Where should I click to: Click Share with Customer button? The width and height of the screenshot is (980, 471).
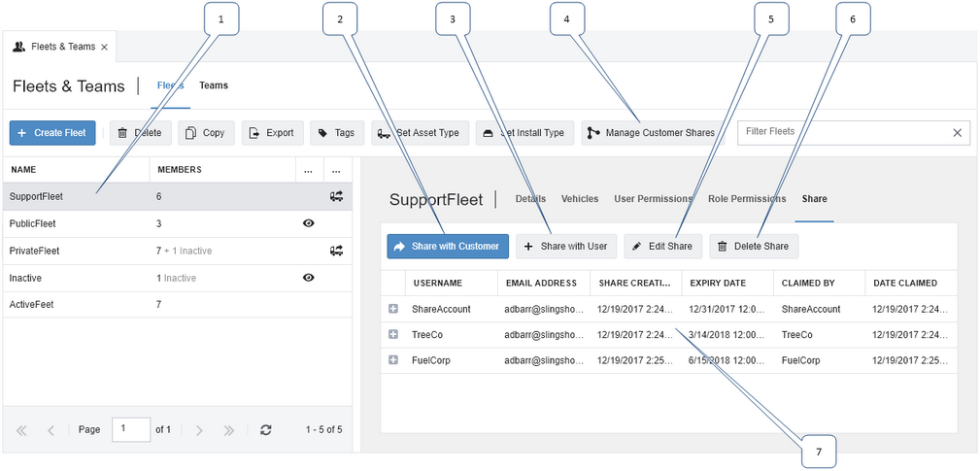[x=448, y=246]
